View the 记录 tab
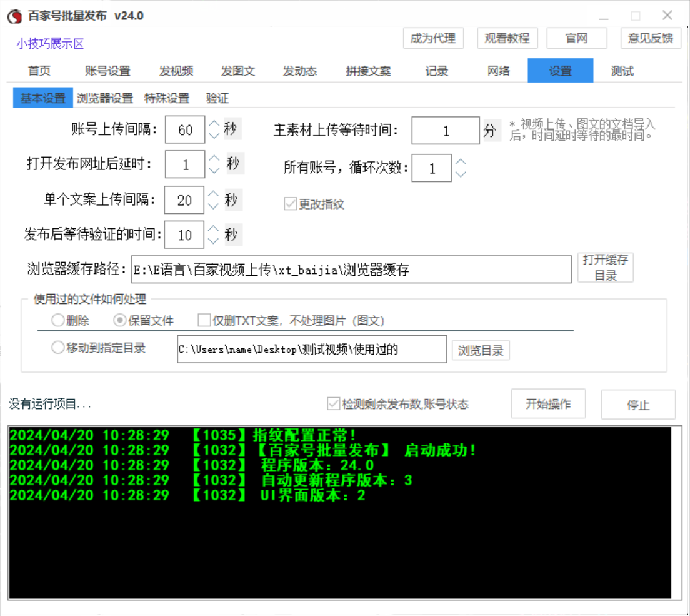 [436, 71]
